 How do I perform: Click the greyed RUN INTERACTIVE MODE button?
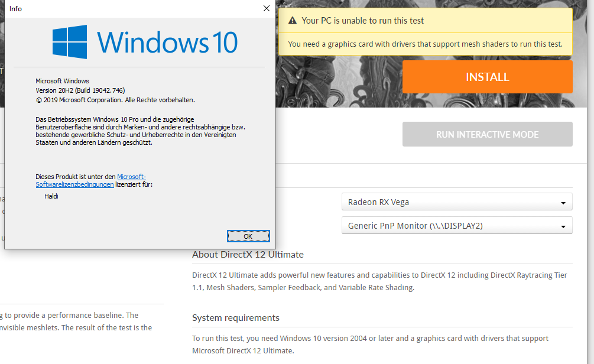tap(487, 135)
